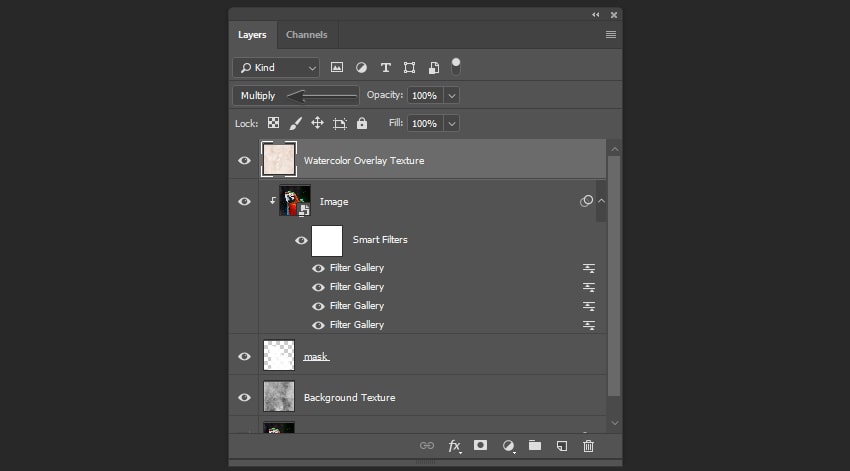Open the Multiply blend mode dropdown
Viewport: 850px width, 471px height.
point(295,95)
